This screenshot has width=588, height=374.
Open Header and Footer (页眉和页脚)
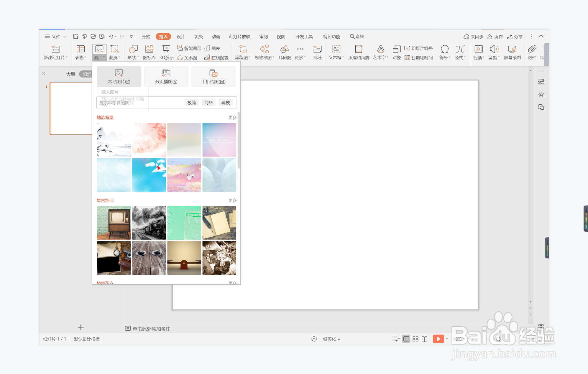[x=359, y=52]
